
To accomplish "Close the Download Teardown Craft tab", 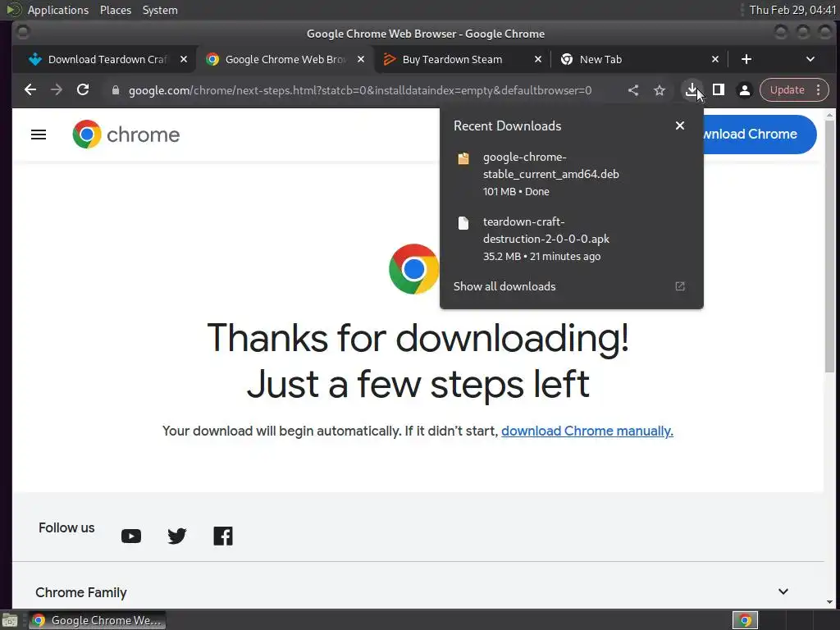I will (x=184, y=59).
